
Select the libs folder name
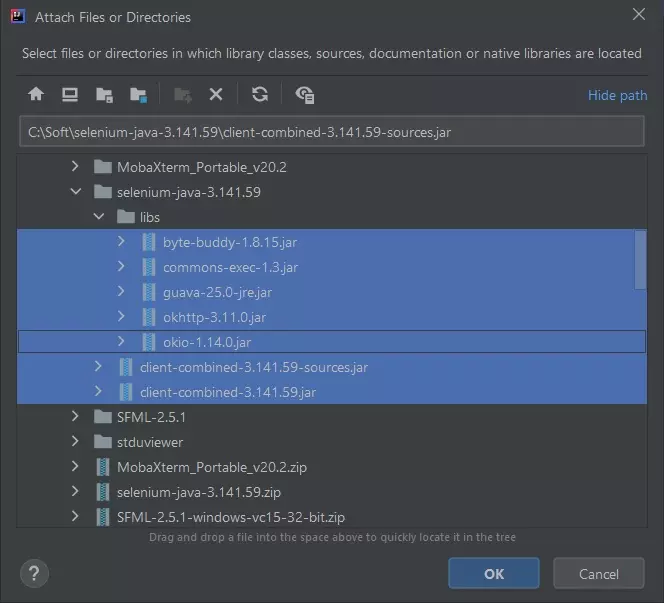coord(150,217)
